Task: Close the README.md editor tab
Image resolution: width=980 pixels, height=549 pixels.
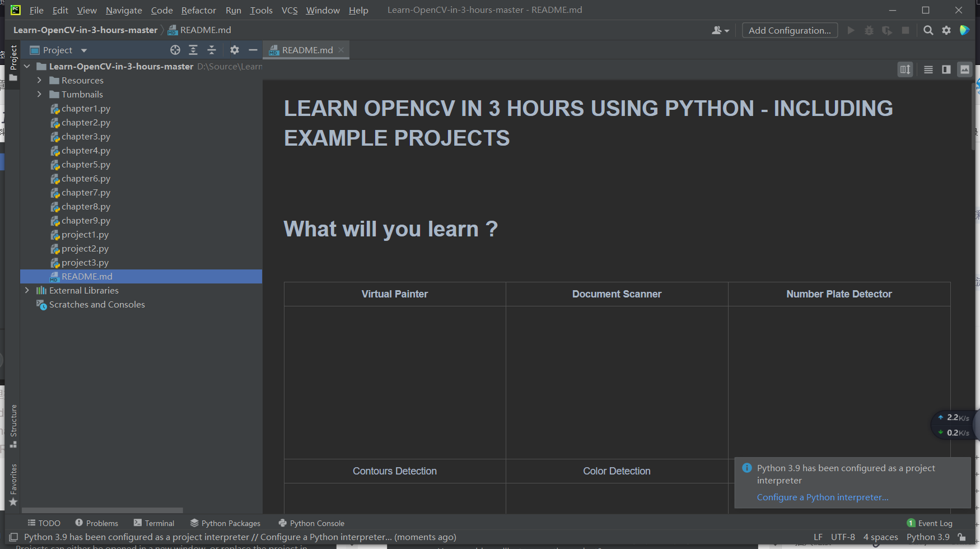Action: tap(341, 50)
